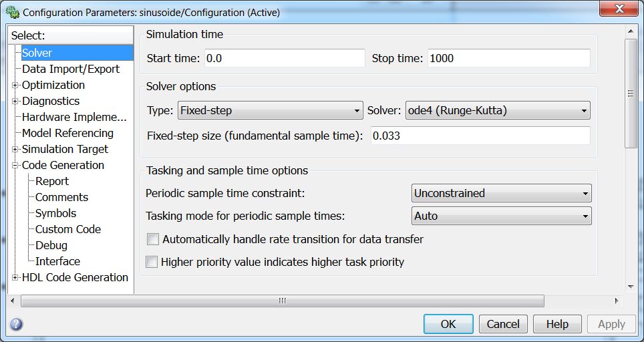This screenshot has height=342, width=644.
Task: Open the solver Type dropdown
Action: (270, 110)
